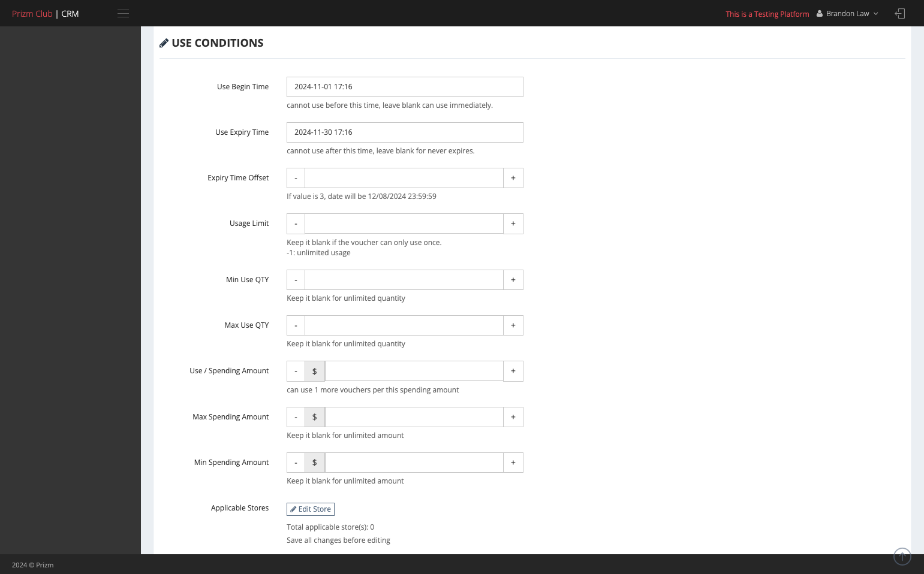This screenshot has height=574, width=924.
Task: Open the Brandon Law user dropdown
Action: tap(847, 14)
